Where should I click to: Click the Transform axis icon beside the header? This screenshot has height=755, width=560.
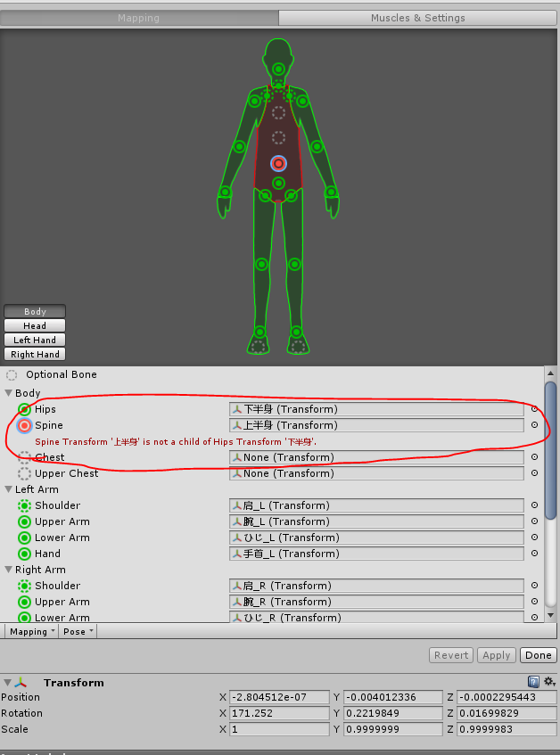click(21, 682)
